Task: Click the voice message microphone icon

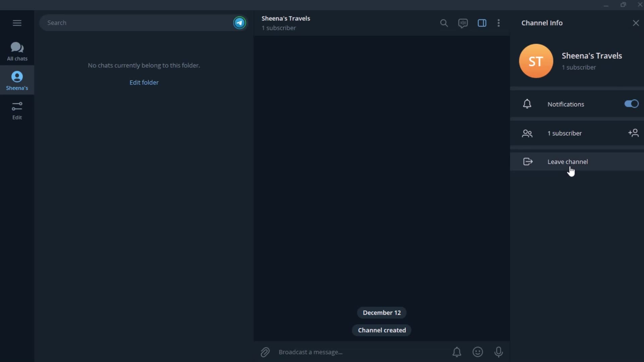Action: [x=498, y=352]
